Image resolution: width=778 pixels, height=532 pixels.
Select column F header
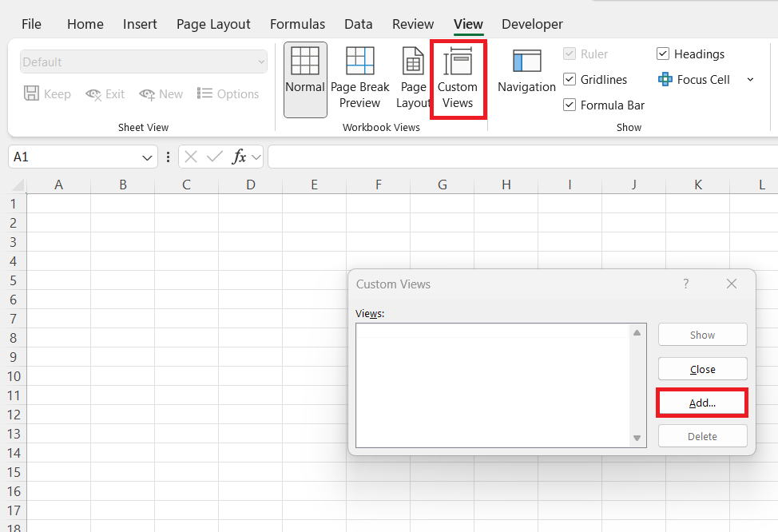click(379, 185)
